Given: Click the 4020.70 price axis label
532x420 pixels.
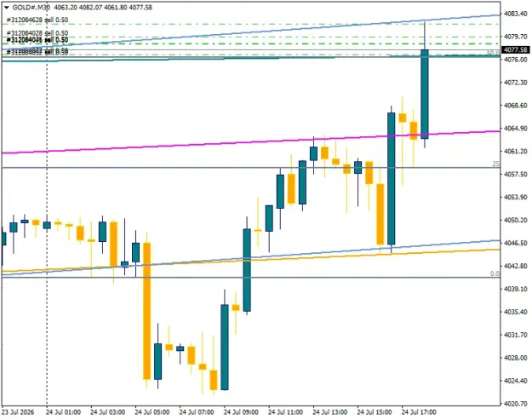Looking at the screenshot, I should (x=515, y=404).
